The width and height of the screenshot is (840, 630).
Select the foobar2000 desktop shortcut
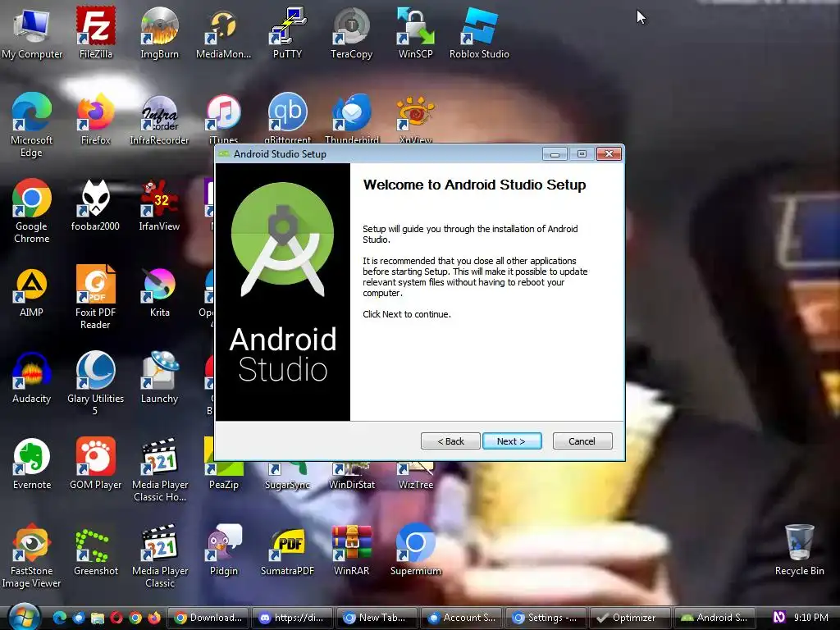point(95,205)
